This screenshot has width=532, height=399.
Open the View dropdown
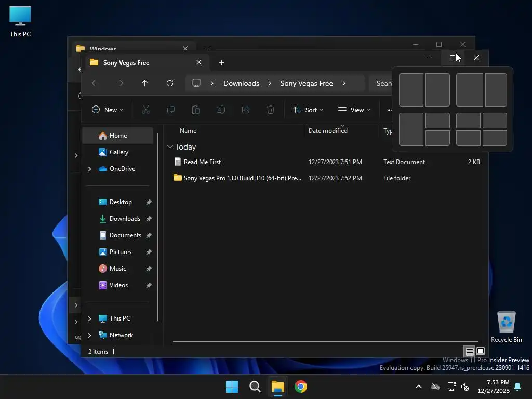coord(354,110)
